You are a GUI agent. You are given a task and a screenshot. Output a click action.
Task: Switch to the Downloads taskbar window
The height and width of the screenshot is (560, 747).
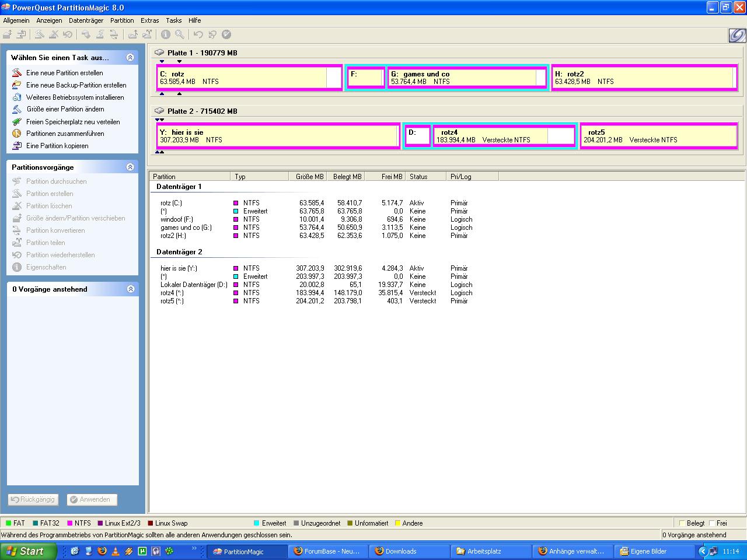[x=410, y=551]
